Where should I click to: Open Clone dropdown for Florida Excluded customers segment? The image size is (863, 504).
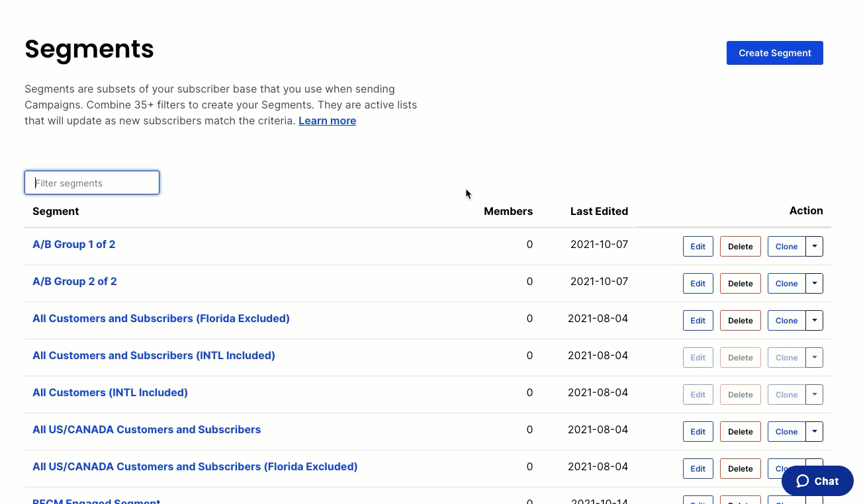pyautogui.click(x=815, y=320)
